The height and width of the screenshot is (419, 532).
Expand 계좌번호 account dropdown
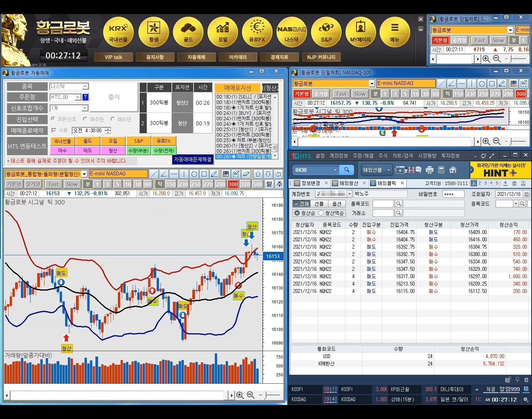pos(349,194)
